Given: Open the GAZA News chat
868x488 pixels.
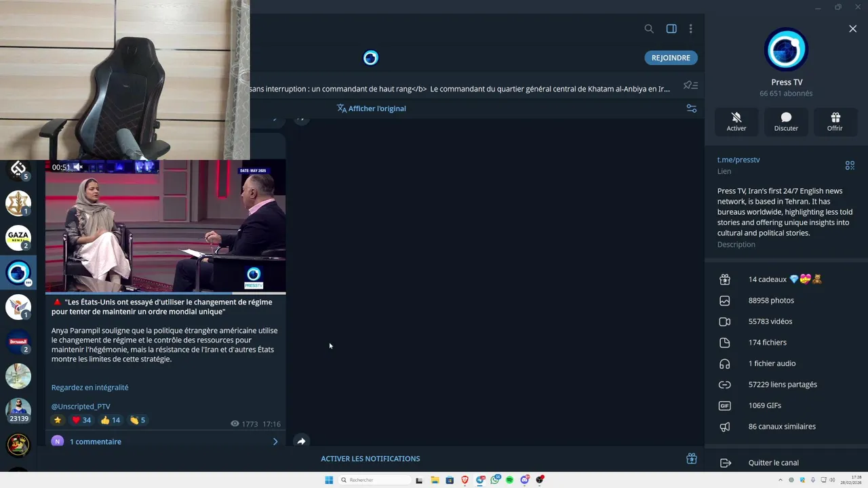Looking at the screenshot, I should tap(18, 238).
